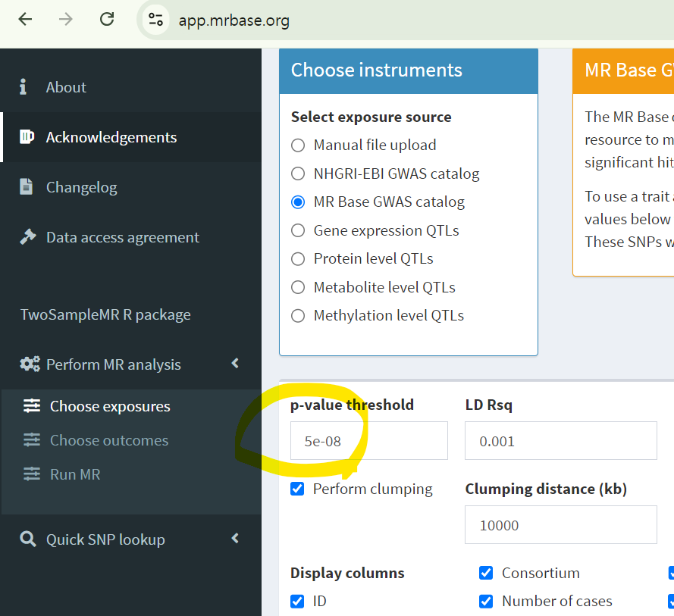Image resolution: width=674 pixels, height=616 pixels.
Task: Go to Choose outcomes
Action: pyautogui.click(x=109, y=440)
